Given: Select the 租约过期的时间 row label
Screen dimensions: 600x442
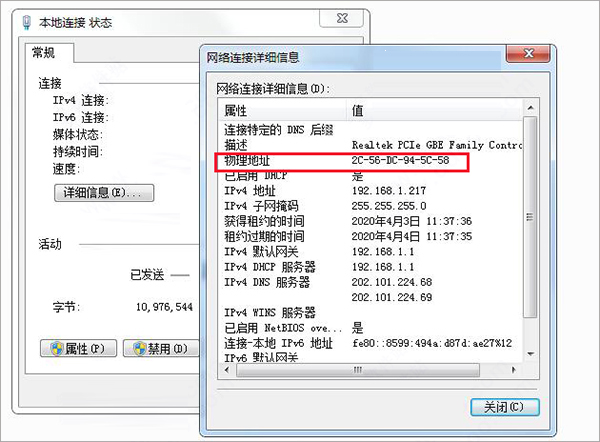Looking at the screenshot, I should [x=264, y=236].
